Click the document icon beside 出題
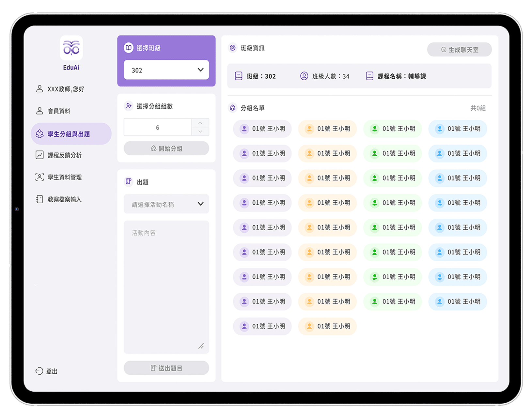This screenshot has width=532, height=419. pos(129,181)
